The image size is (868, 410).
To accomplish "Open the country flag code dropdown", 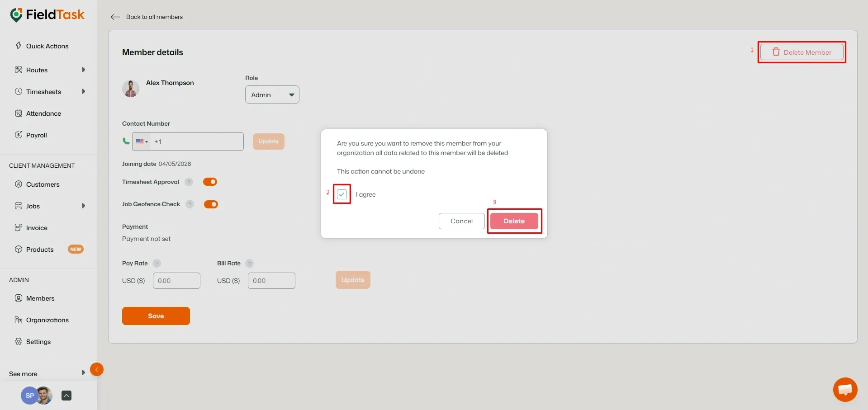I will pos(142,141).
